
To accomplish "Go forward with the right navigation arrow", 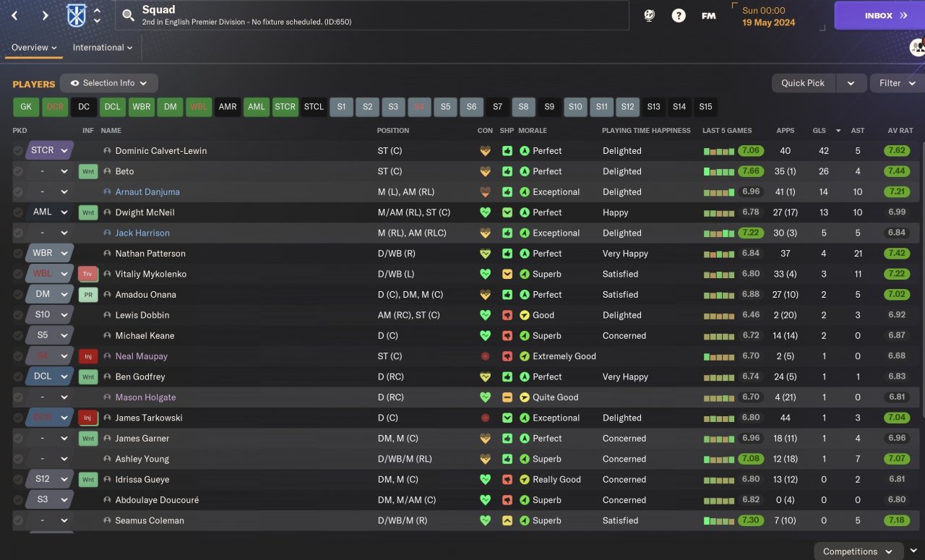I will pos(45,15).
